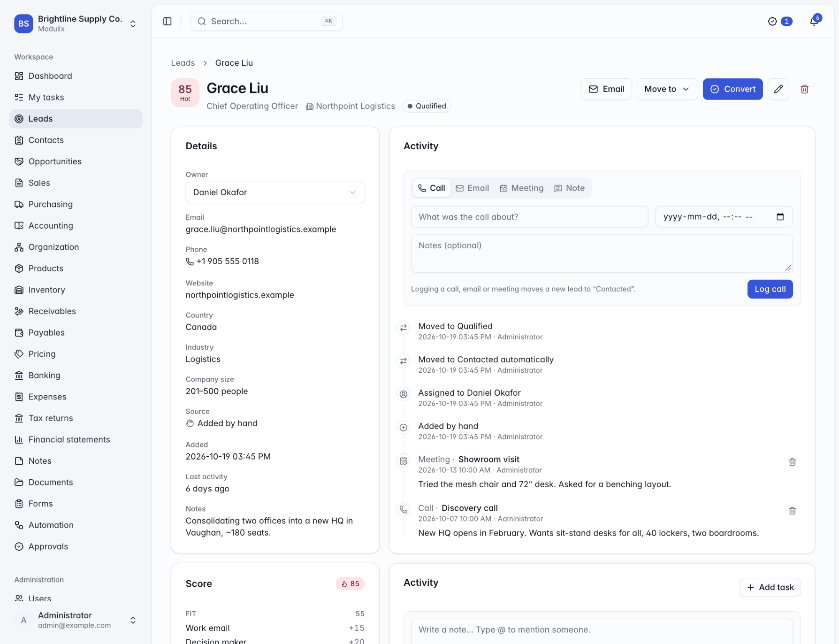Image resolution: width=839 pixels, height=644 pixels.
Task: Switch to the Email activity tab
Action: tap(473, 188)
